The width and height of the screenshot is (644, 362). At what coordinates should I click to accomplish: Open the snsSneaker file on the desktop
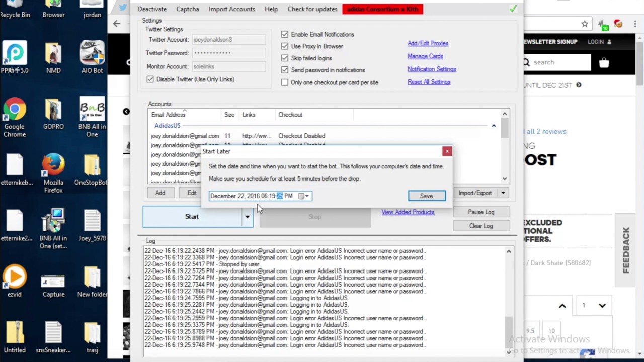click(x=53, y=337)
